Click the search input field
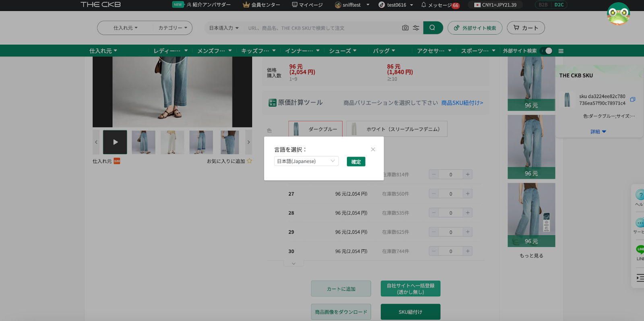The image size is (644, 321). [x=322, y=28]
